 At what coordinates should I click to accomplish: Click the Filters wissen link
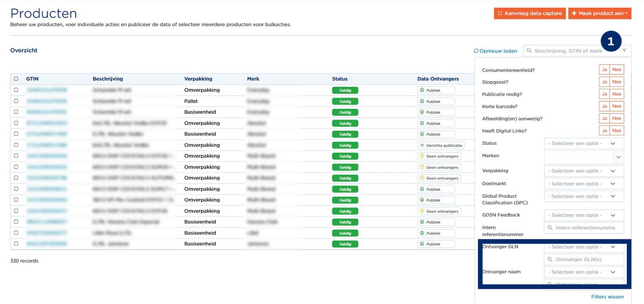click(607, 297)
